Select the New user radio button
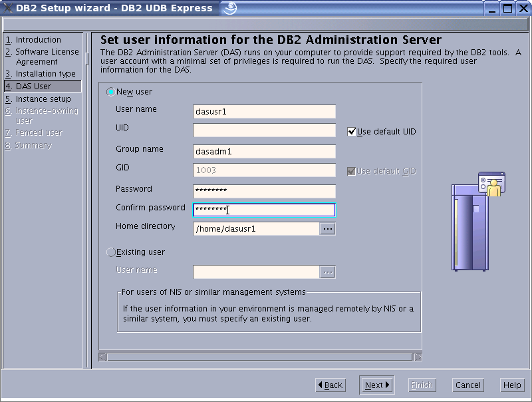 110,92
